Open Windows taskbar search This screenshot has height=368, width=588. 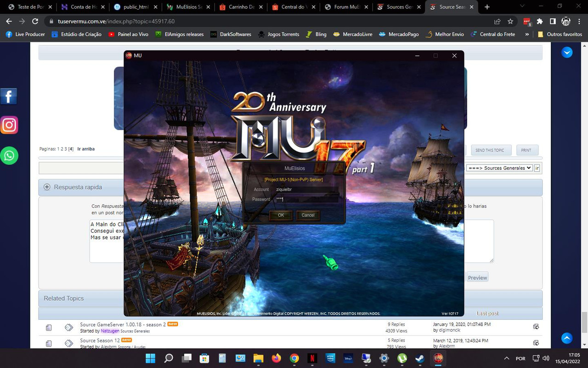(x=169, y=358)
